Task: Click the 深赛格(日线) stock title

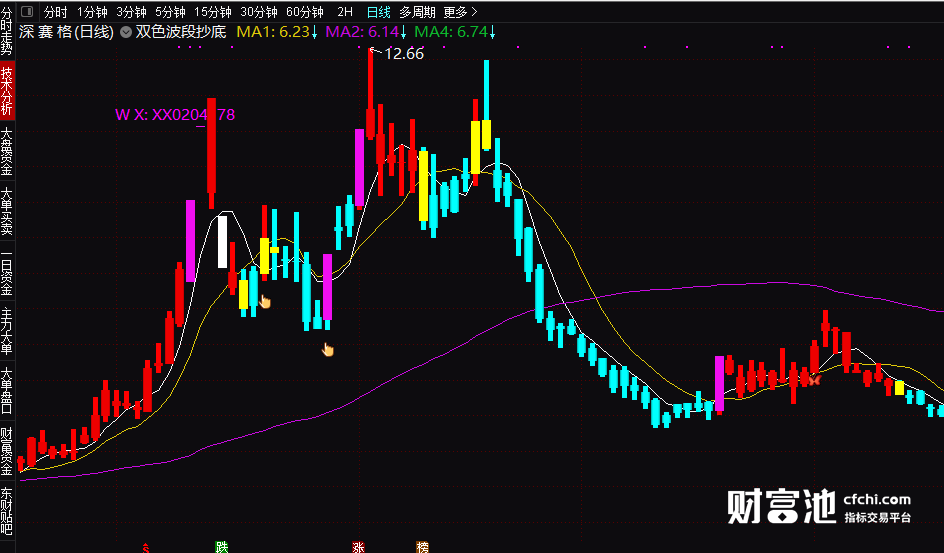Action: click(66, 32)
